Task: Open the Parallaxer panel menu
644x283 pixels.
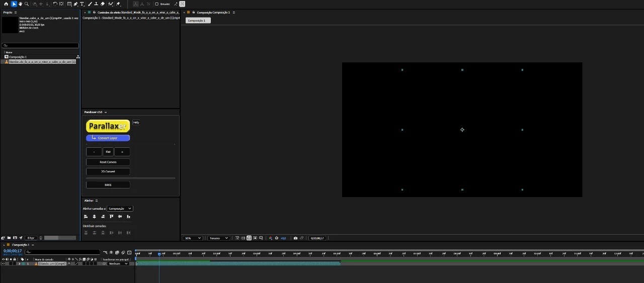Action: 106,112
